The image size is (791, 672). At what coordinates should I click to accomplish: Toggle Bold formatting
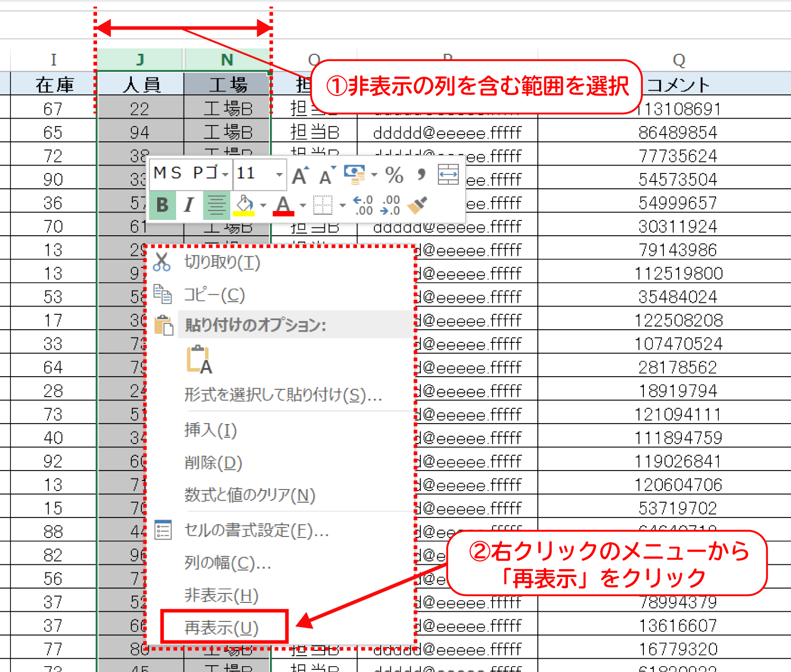pos(162,205)
